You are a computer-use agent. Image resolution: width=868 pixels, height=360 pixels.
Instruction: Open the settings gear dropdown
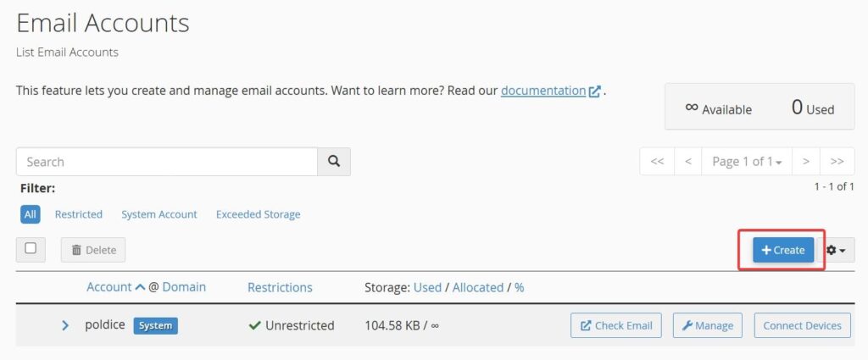[837, 250]
